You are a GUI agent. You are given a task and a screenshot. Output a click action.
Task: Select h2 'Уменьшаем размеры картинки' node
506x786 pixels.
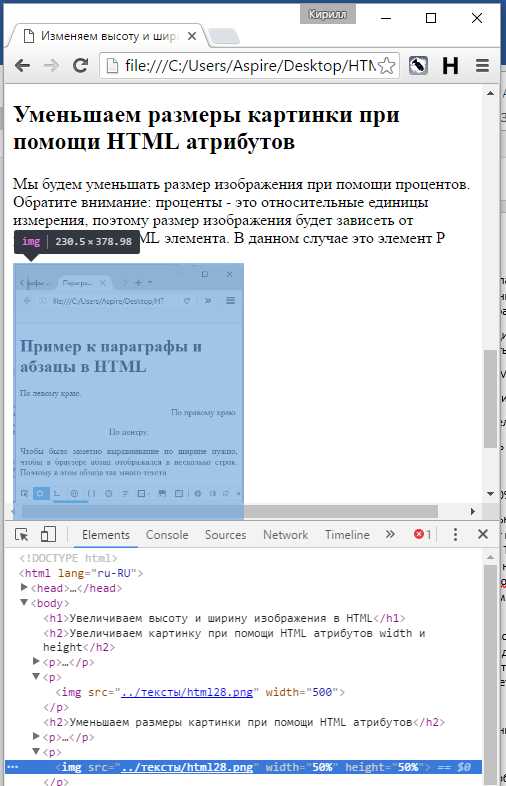pyautogui.click(x=244, y=722)
